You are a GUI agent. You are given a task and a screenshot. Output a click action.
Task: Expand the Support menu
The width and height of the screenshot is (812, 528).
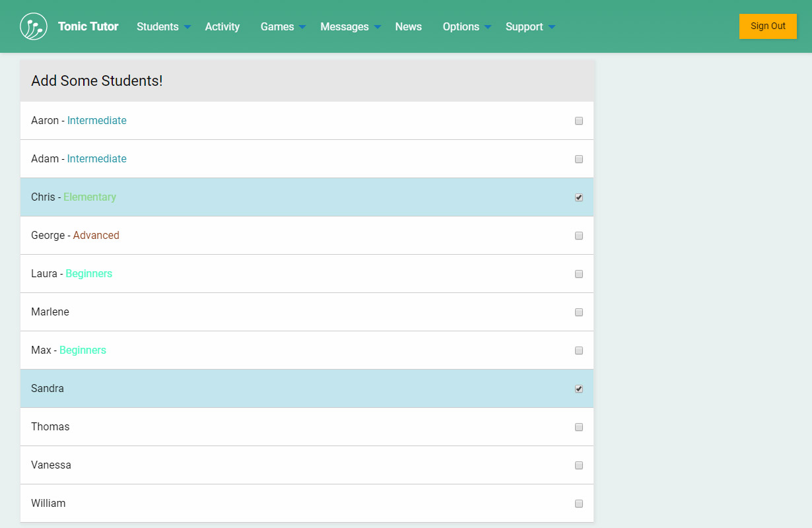click(529, 26)
